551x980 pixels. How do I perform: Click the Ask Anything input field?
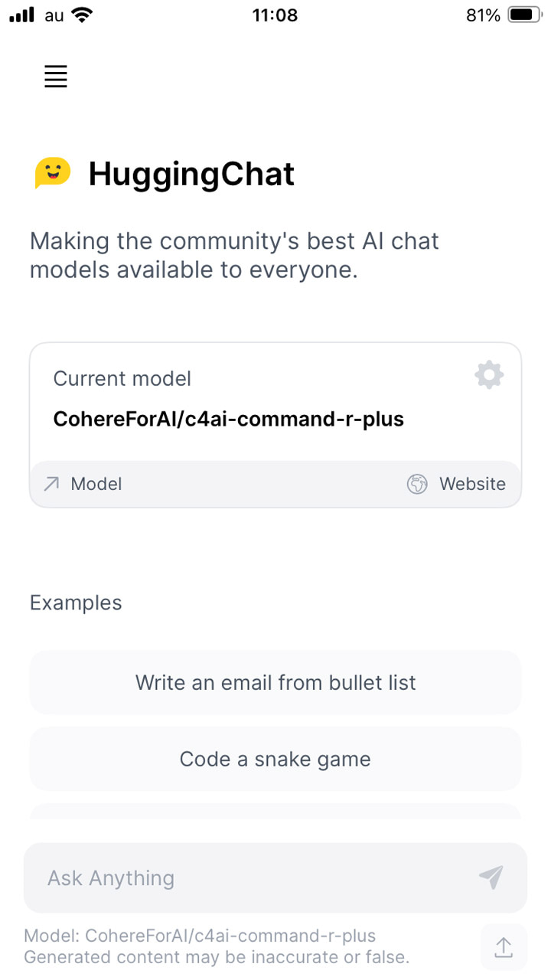[230, 877]
